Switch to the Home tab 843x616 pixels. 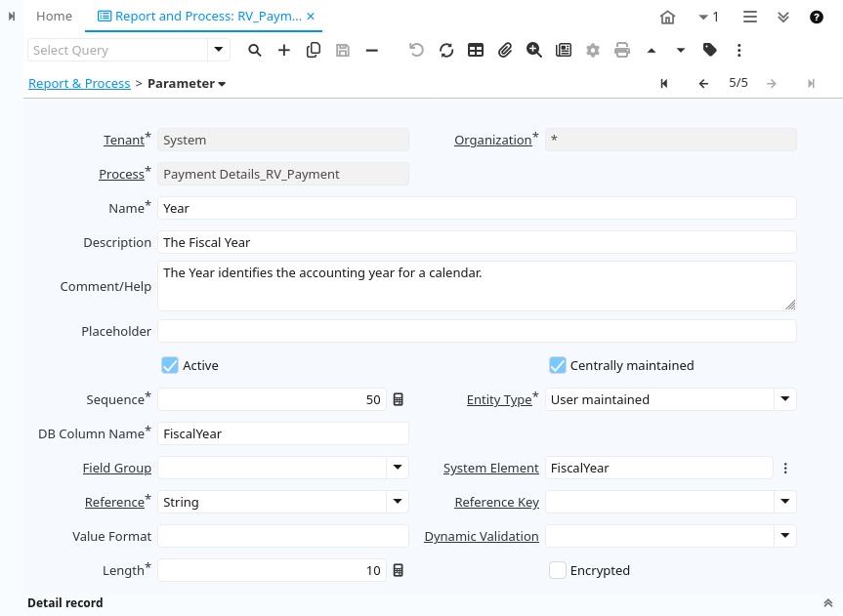(54, 17)
